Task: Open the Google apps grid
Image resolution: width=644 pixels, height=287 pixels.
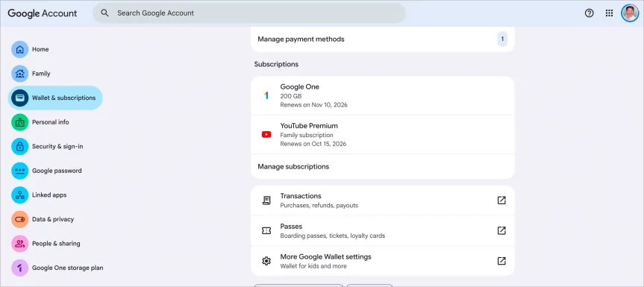Action: pos(609,13)
